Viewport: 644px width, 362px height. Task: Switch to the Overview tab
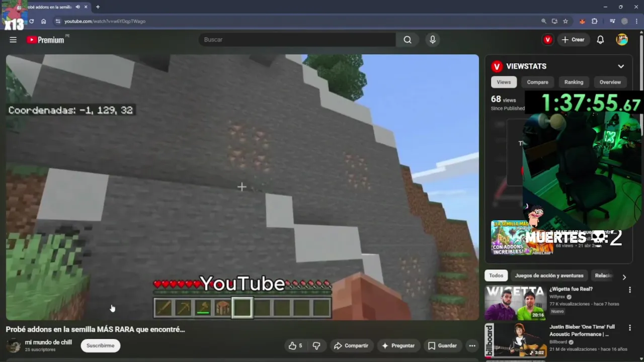pyautogui.click(x=610, y=82)
